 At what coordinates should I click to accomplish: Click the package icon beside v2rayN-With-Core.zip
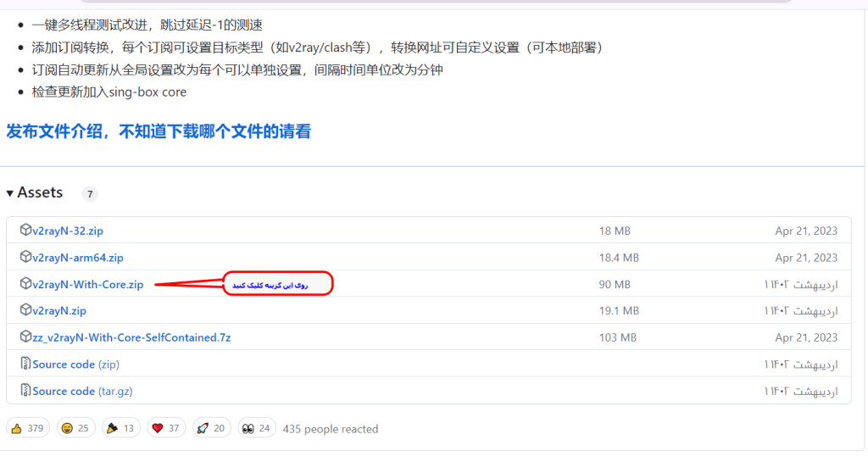point(25,284)
